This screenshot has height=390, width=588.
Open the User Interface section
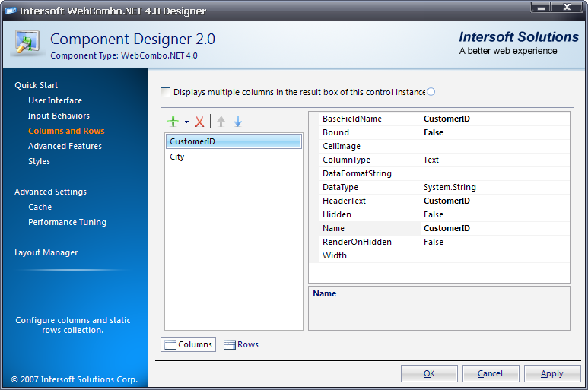[x=55, y=100]
